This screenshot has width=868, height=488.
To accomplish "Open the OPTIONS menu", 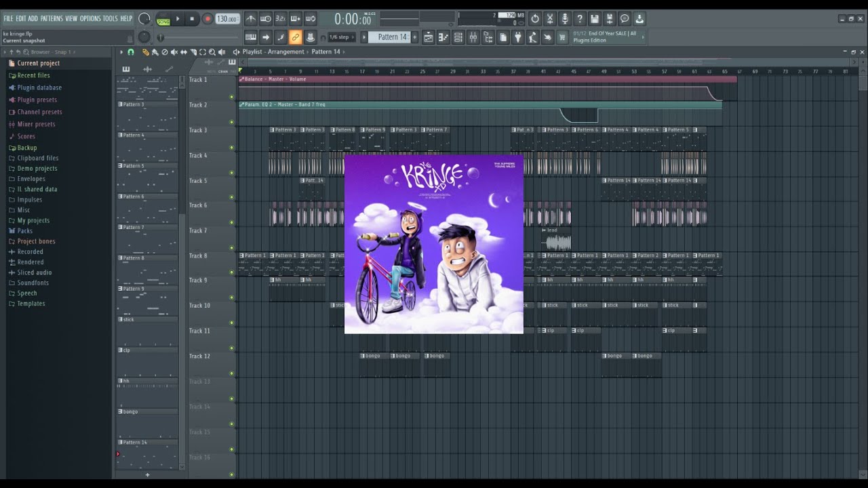I will (x=90, y=18).
